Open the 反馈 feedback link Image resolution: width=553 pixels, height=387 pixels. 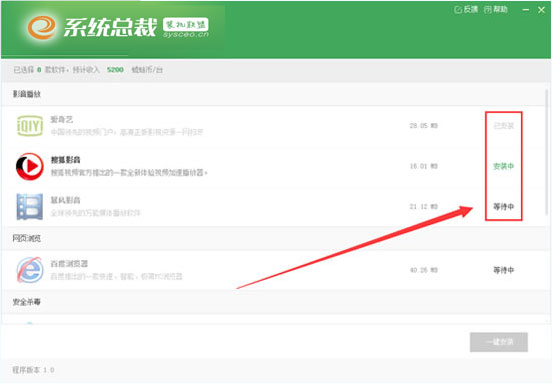(x=466, y=10)
